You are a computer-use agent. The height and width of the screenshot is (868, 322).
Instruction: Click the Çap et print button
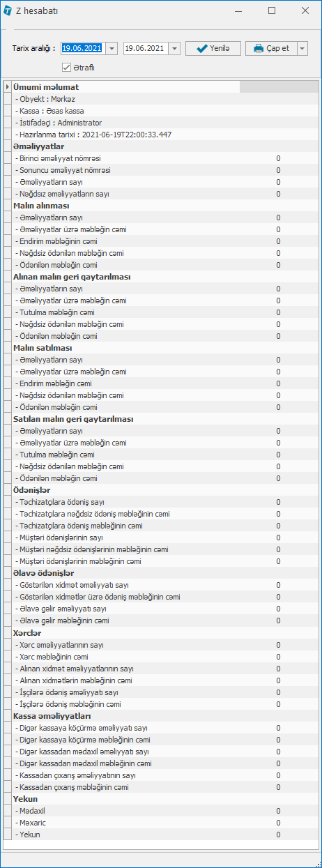pyautogui.click(x=271, y=48)
